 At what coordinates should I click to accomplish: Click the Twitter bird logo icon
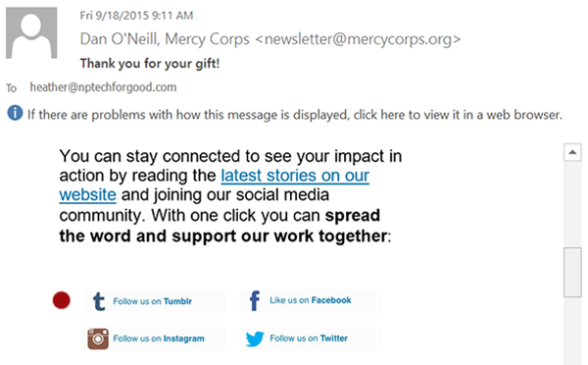tap(255, 339)
